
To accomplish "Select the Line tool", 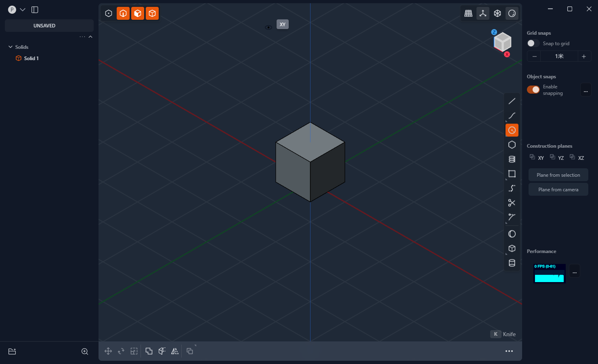I will coord(512,101).
